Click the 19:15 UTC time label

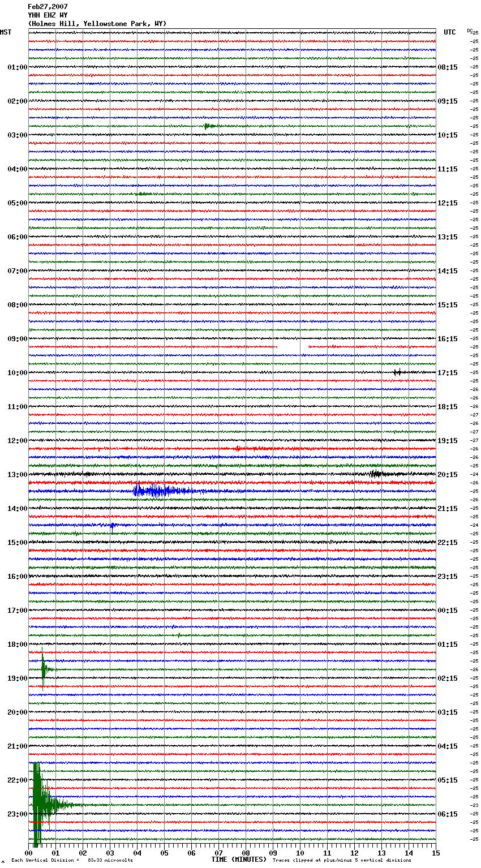448,441
